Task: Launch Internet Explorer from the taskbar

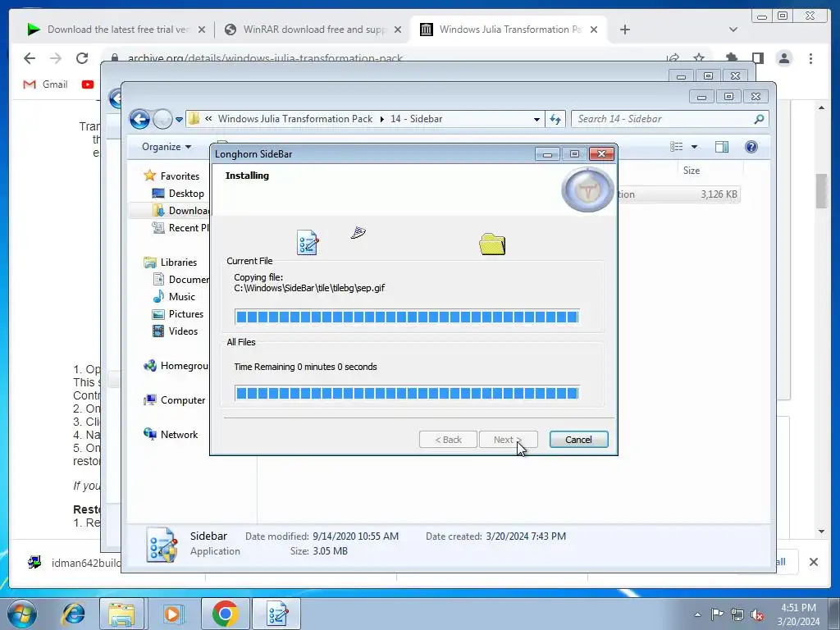Action: pyautogui.click(x=73, y=614)
